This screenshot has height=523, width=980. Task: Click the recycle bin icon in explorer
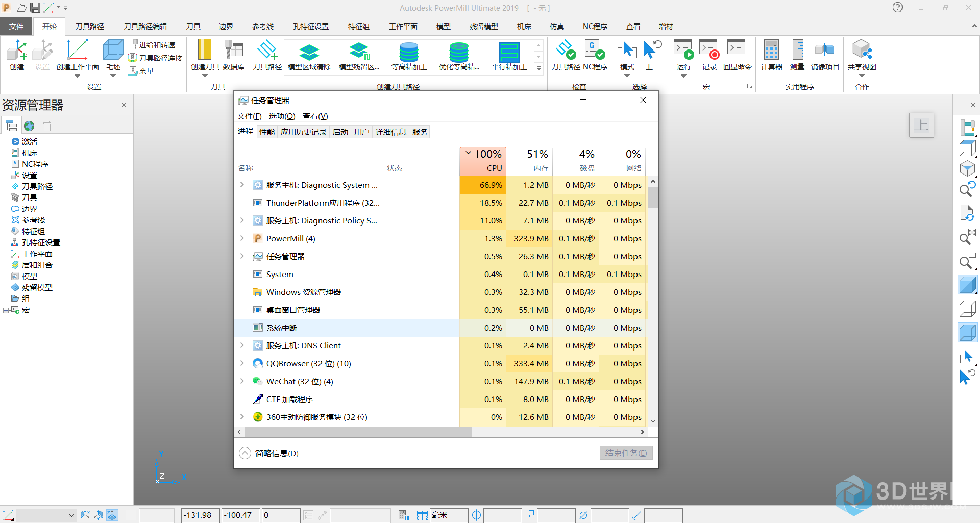tap(47, 126)
